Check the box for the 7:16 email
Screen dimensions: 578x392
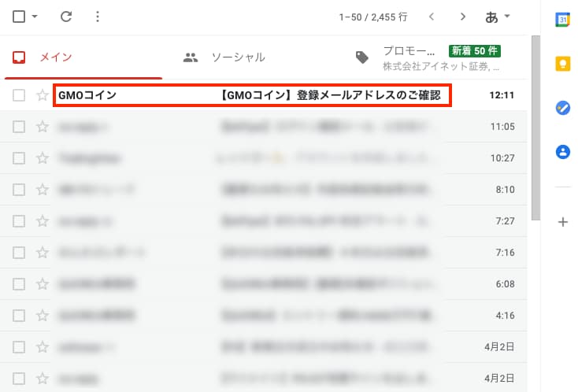pyautogui.click(x=19, y=253)
